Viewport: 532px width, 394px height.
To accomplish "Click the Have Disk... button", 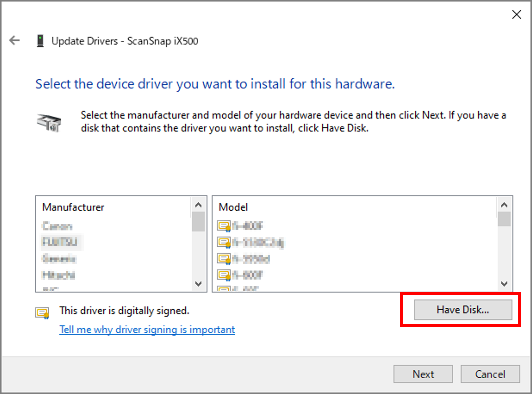I will click(x=463, y=310).
